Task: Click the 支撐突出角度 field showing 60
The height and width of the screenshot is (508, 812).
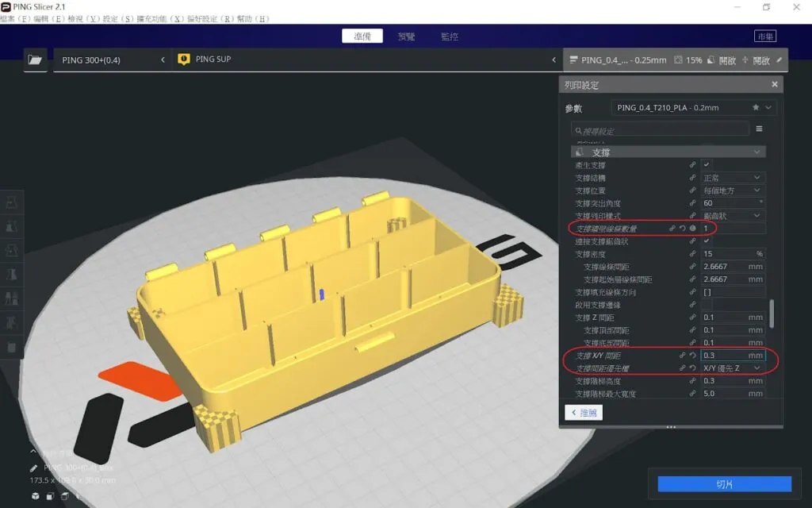Action: coord(733,202)
